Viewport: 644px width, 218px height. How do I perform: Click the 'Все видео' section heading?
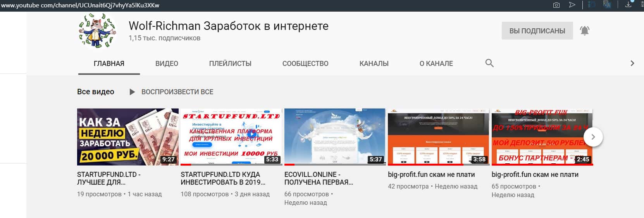coord(96,92)
